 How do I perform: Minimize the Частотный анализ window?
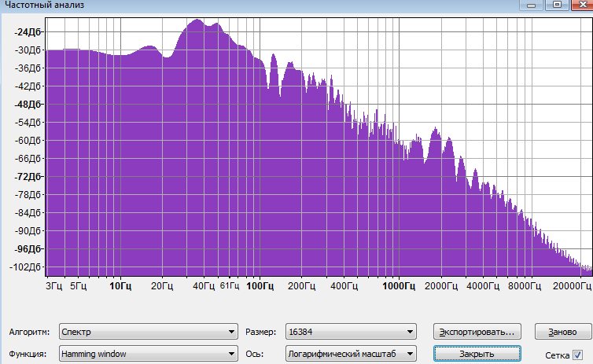tap(532, 5)
